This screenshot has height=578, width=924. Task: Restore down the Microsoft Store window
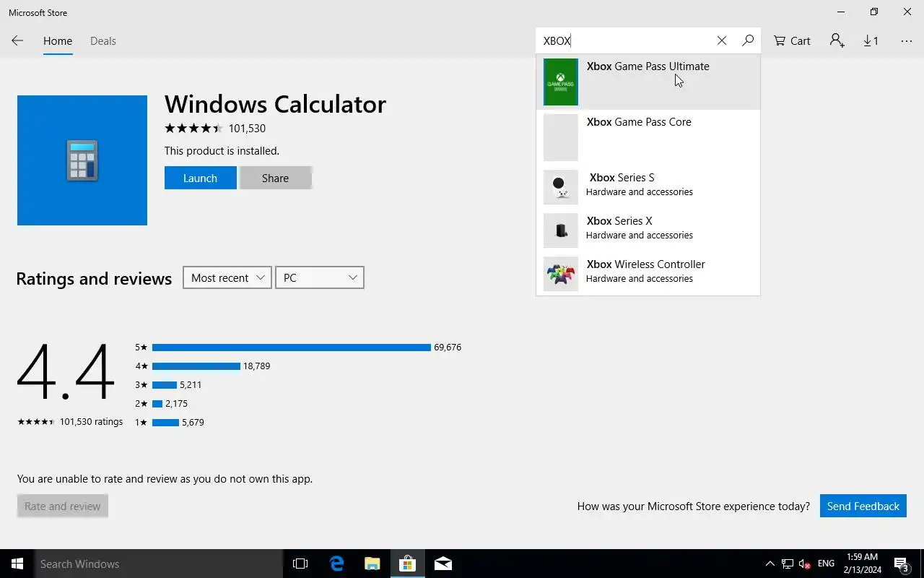(x=874, y=12)
